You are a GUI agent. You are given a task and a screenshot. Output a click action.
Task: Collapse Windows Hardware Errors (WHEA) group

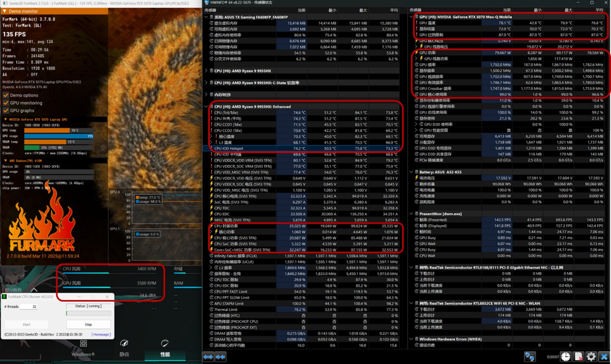point(411,339)
